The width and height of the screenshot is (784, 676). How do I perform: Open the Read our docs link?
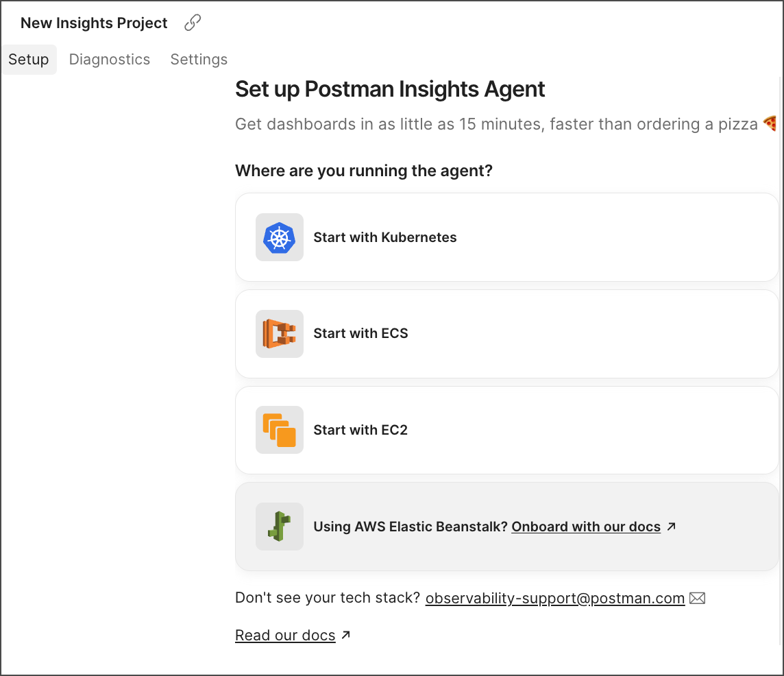tap(285, 636)
